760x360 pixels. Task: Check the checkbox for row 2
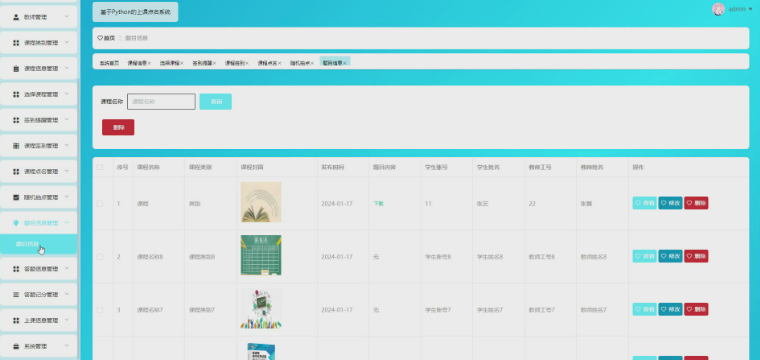click(x=100, y=257)
